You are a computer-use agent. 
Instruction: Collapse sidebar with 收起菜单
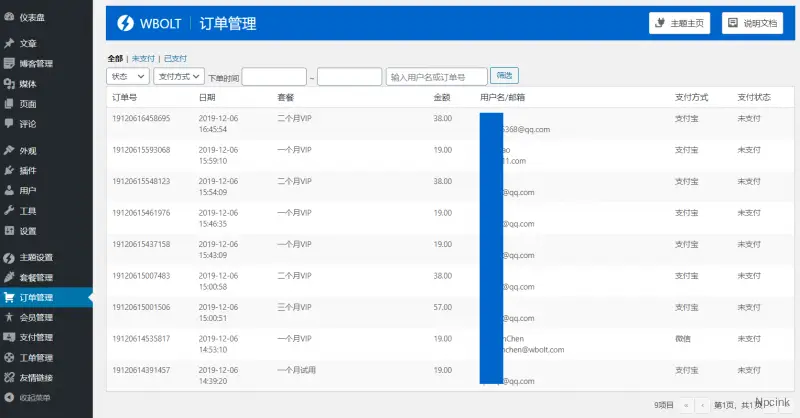pos(36,397)
